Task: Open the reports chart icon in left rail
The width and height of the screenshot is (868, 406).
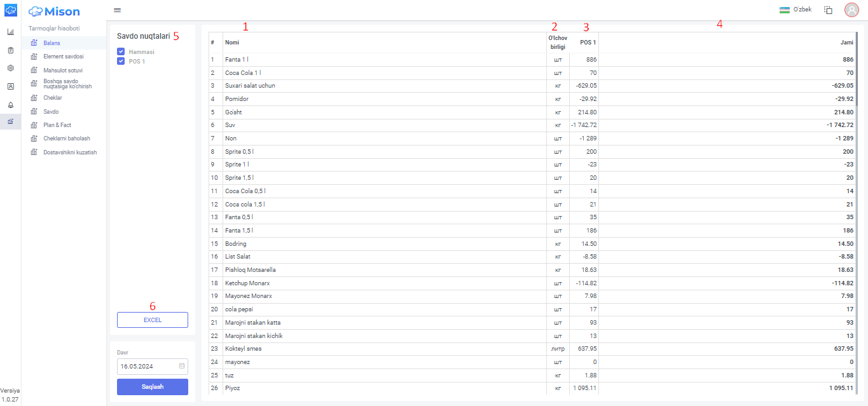Action: 10,121
